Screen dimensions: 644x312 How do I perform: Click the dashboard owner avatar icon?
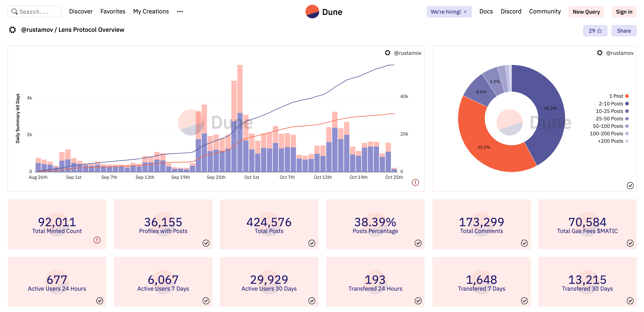click(x=13, y=30)
